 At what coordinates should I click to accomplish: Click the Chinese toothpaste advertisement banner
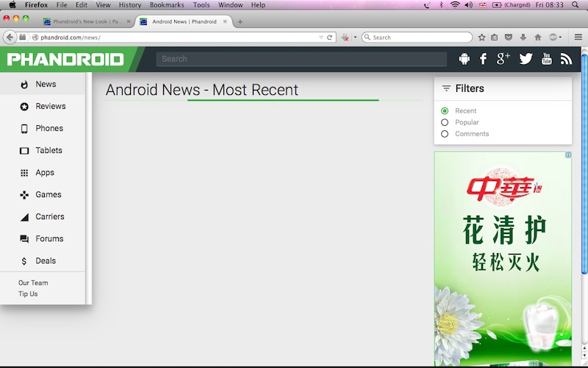coord(503,258)
